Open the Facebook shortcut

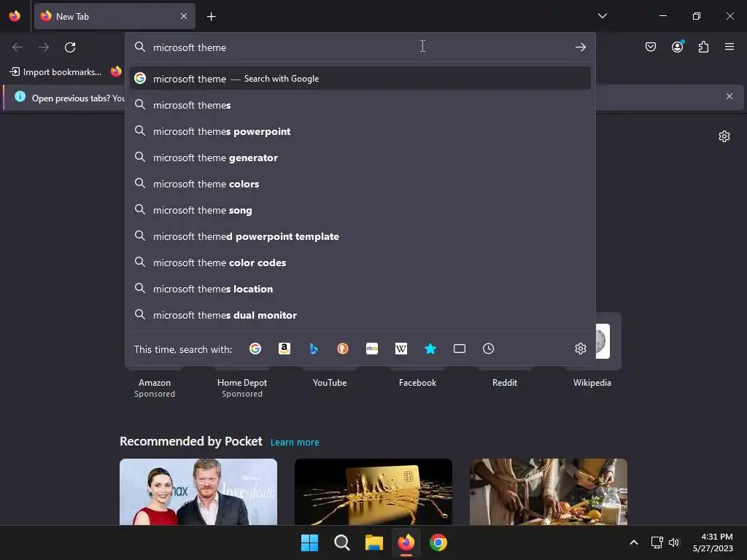click(417, 382)
